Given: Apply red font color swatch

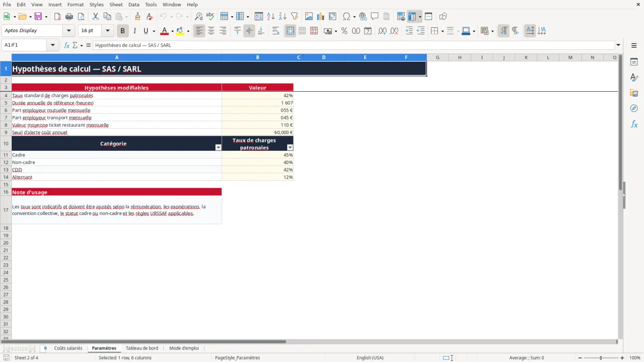Looking at the screenshot, I should (164, 31).
